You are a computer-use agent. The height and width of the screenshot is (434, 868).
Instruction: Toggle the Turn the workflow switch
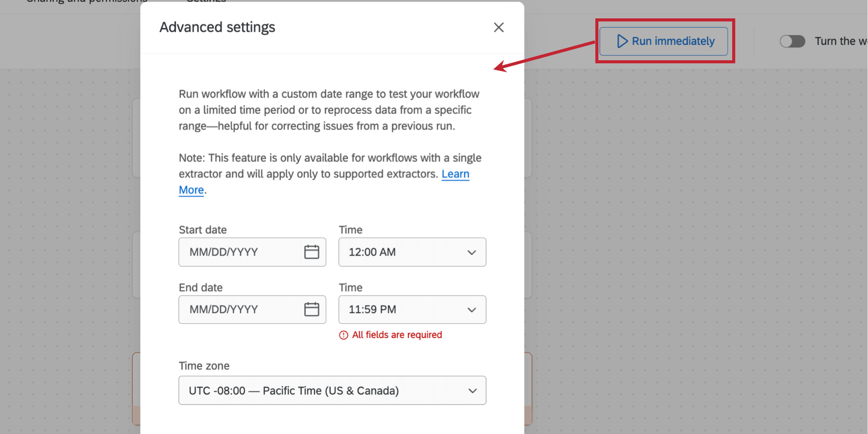(x=792, y=41)
